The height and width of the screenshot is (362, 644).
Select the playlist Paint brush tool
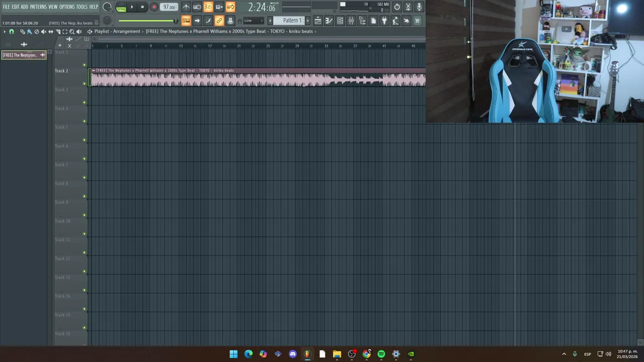(x=30, y=32)
